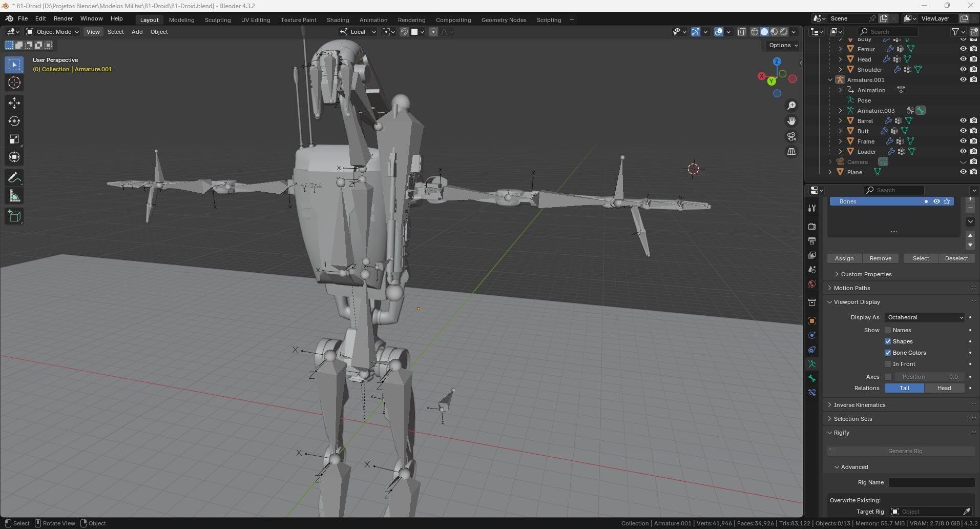980x529 pixels.
Task: Toggle visibility eye on Bones collection
Action: point(936,201)
